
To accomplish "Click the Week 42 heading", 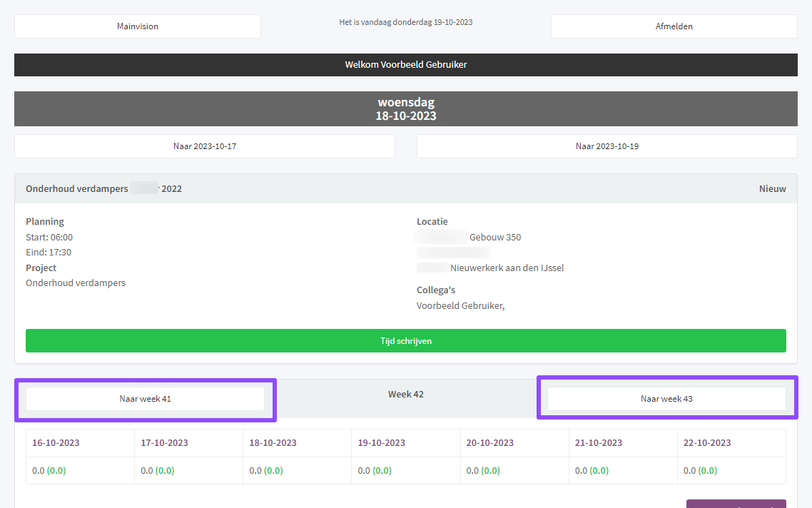I will click(405, 395).
